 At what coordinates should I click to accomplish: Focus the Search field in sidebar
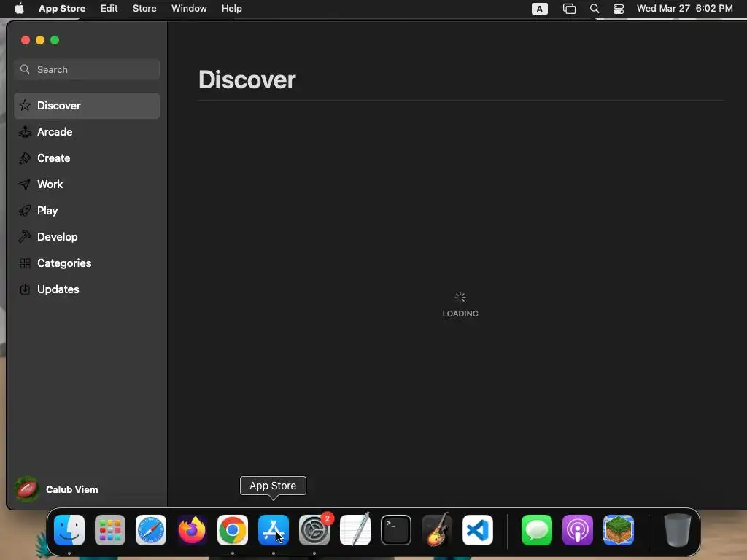(x=87, y=69)
